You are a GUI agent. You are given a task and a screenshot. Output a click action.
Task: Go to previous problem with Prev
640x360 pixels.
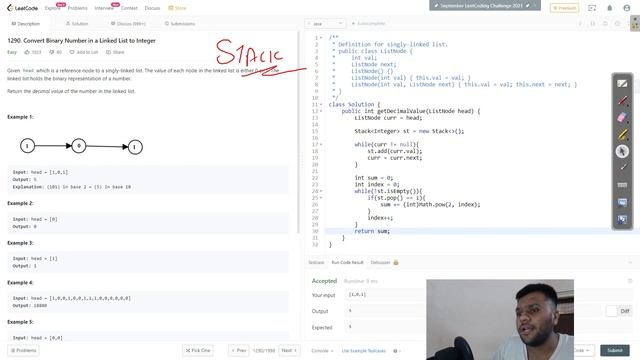239,351
